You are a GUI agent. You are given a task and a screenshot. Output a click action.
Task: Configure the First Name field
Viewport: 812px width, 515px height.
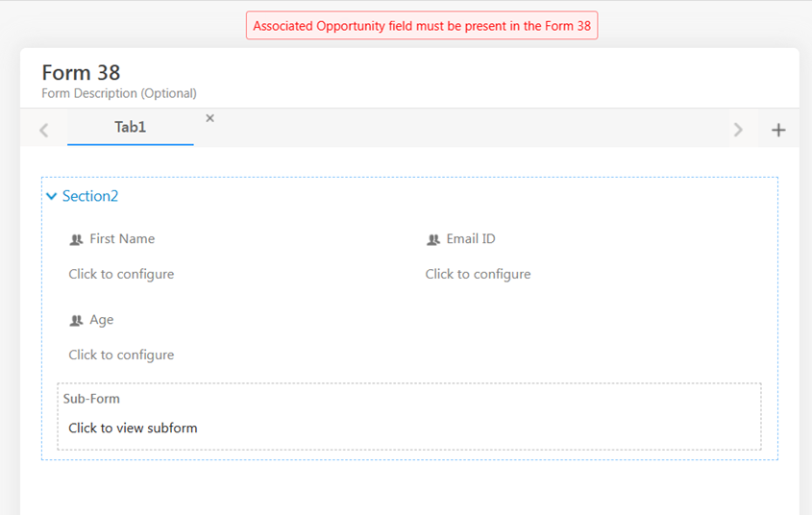click(x=121, y=274)
